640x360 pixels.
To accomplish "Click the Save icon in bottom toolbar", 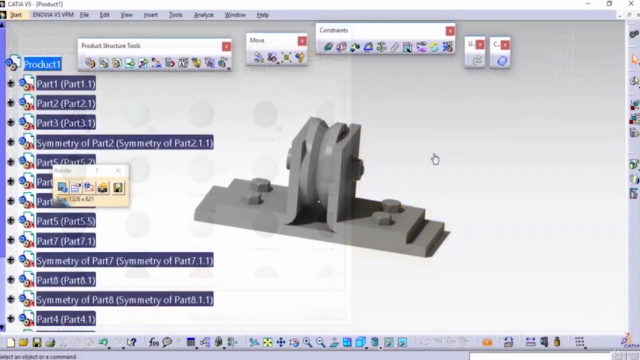I will (x=37, y=342).
